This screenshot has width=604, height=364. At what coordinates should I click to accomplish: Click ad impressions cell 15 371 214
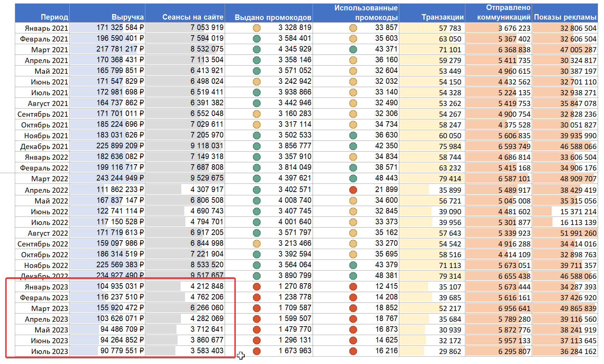coord(565,212)
